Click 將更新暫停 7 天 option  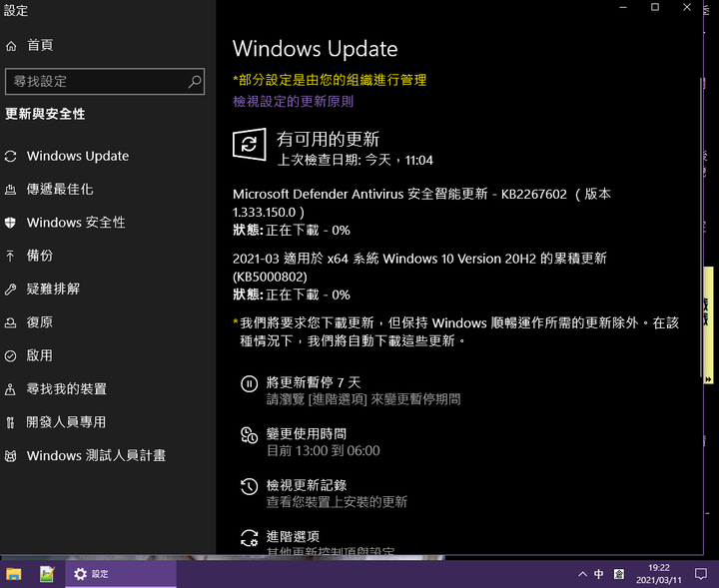(314, 382)
